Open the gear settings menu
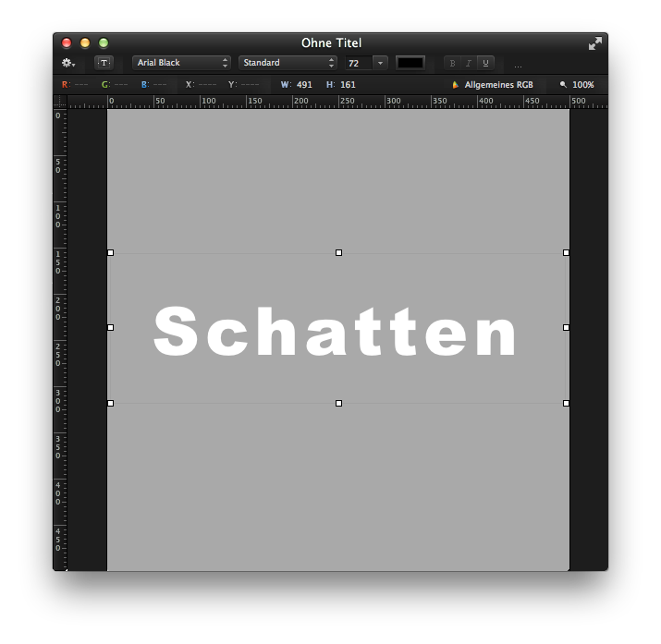Image resolution: width=661 pixels, height=644 pixels. pyautogui.click(x=67, y=63)
